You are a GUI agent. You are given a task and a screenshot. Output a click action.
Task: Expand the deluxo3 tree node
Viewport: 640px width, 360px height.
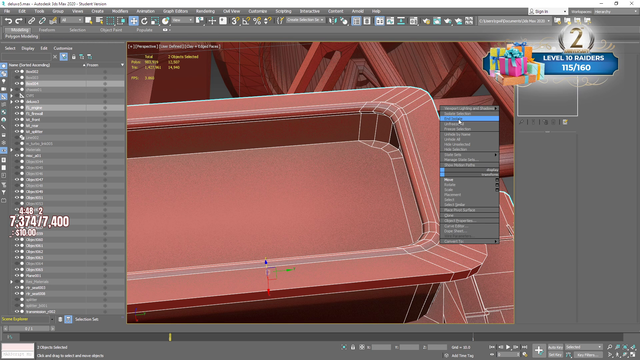[12, 101]
